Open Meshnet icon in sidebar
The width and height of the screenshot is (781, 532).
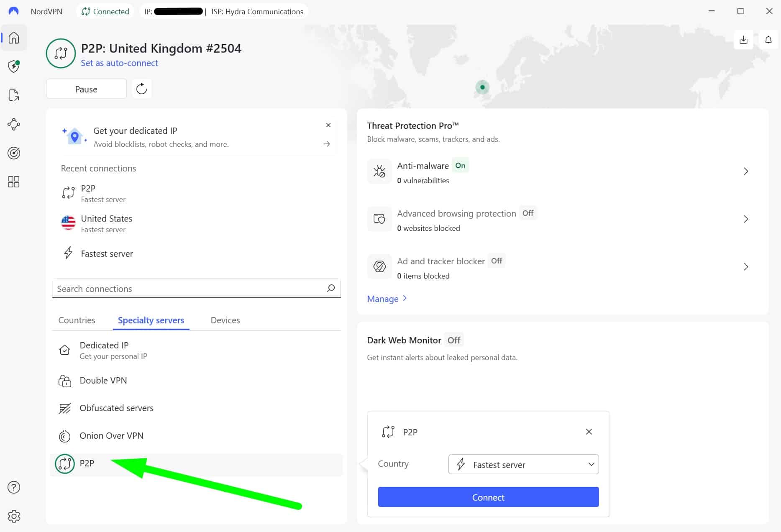(14, 124)
